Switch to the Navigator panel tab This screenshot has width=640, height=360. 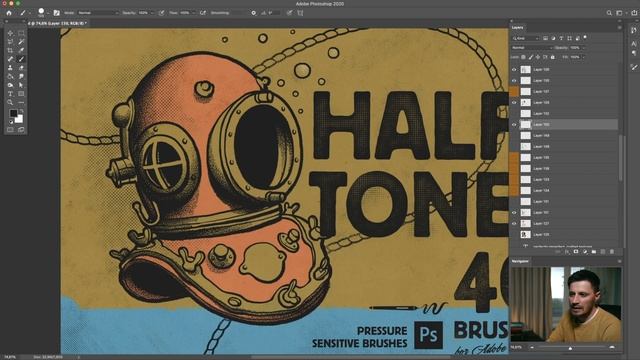click(520, 261)
